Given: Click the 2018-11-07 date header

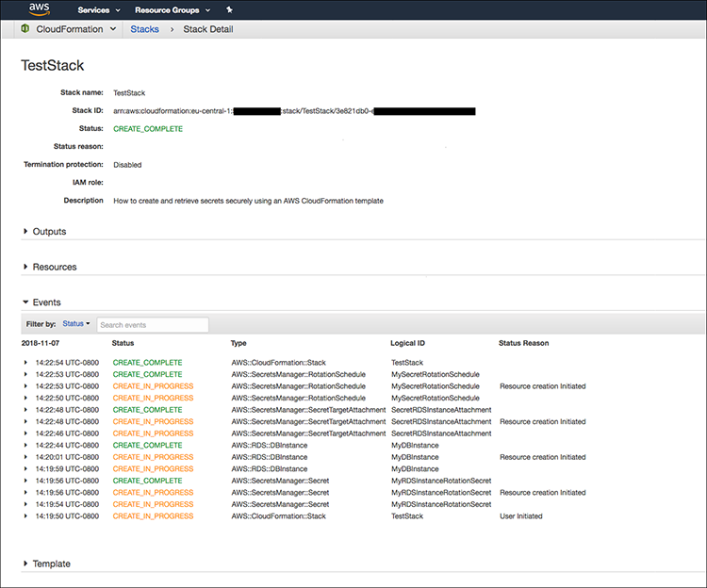Looking at the screenshot, I should [x=41, y=343].
